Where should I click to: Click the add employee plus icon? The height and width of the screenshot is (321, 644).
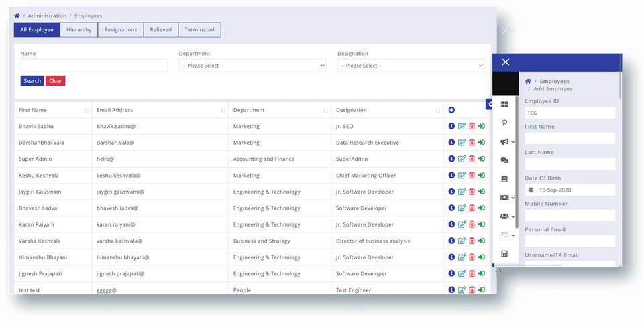coord(451,110)
